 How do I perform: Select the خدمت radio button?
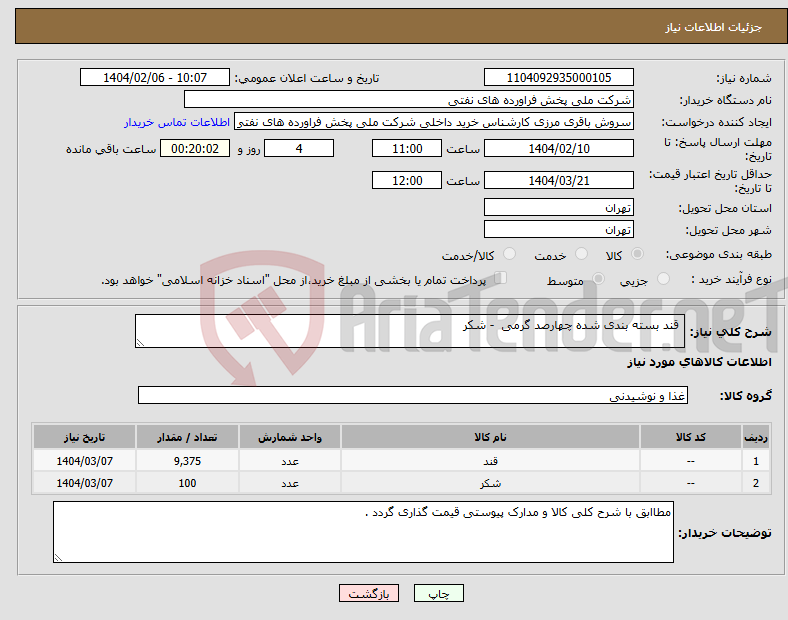pyautogui.click(x=581, y=254)
